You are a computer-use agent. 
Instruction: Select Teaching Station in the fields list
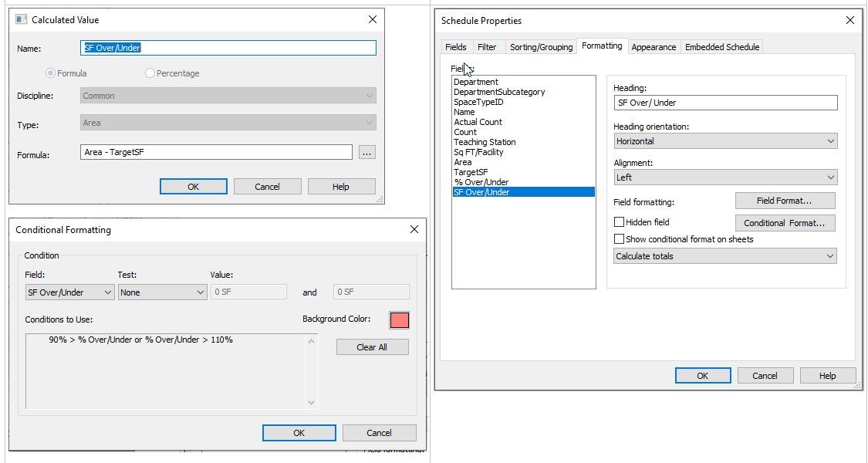[x=485, y=142]
